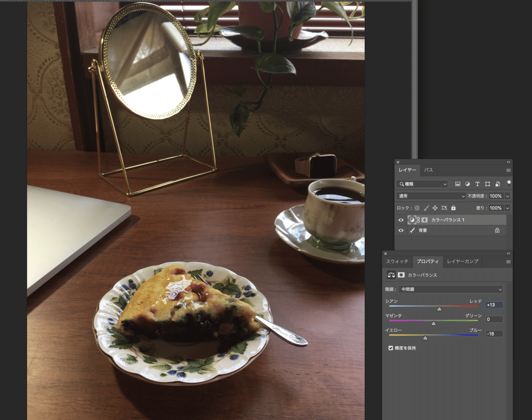Filter layers by type (T) icon
This screenshot has height=420, width=532.
tap(477, 184)
